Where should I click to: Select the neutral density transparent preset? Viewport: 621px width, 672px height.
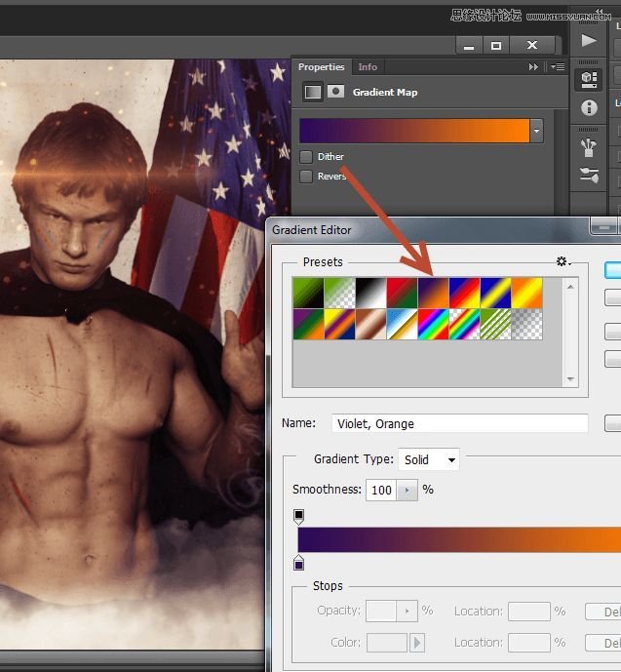[527, 325]
